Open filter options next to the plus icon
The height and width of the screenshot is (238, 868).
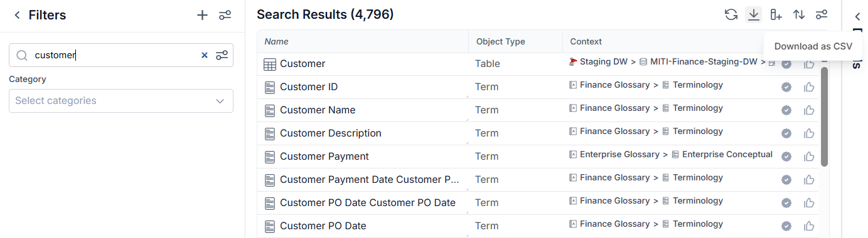(225, 15)
